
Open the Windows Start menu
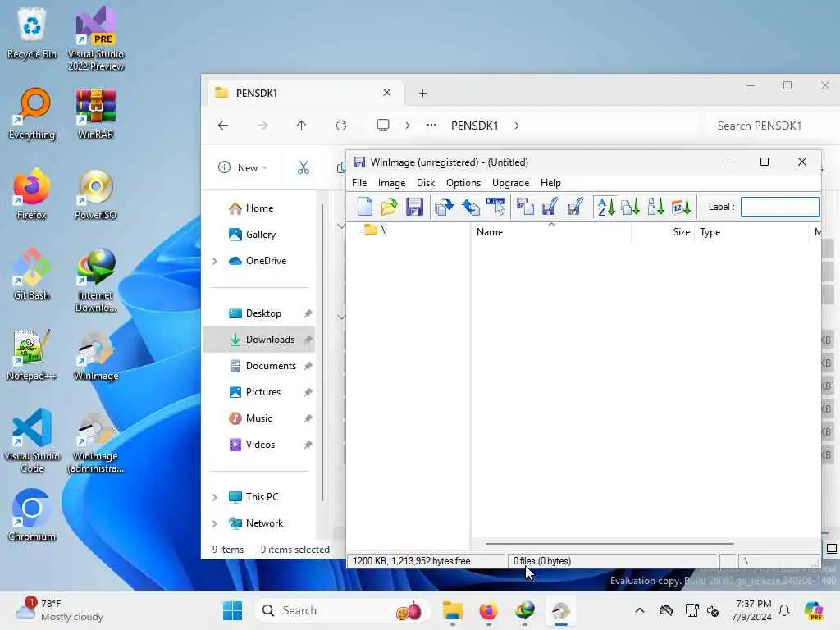point(232,610)
